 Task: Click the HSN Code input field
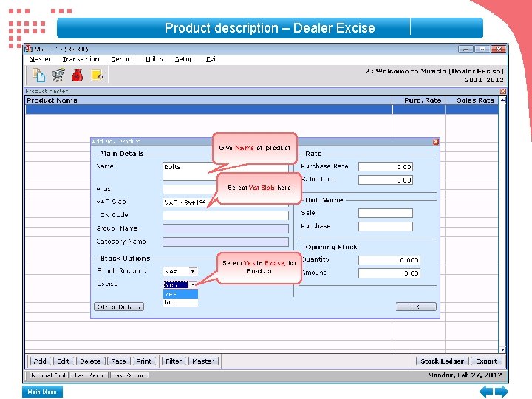pyautogui.click(x=225, y=216)
